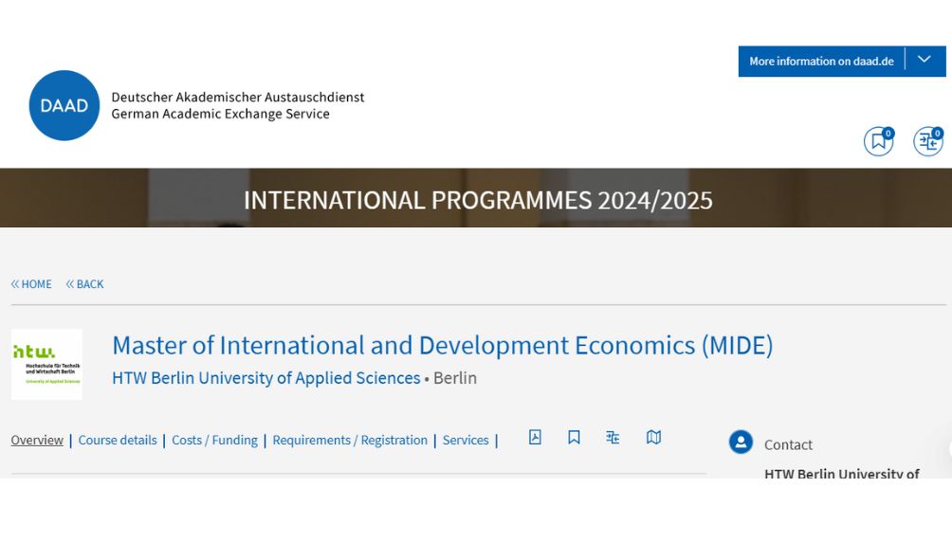
Task: Bookmark this study programme
Action: pyautogui.click(x=574, y=438)
